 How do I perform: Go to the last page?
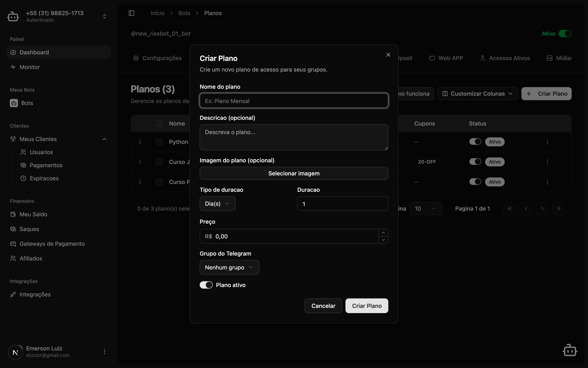coord(558,209)
